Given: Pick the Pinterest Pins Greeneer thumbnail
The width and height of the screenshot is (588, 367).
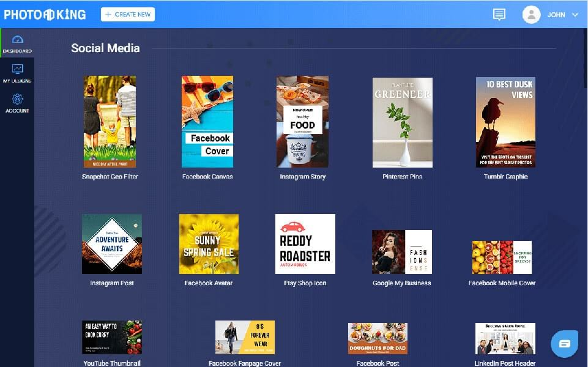Looking at the screenshot, I should click(403, 122).
